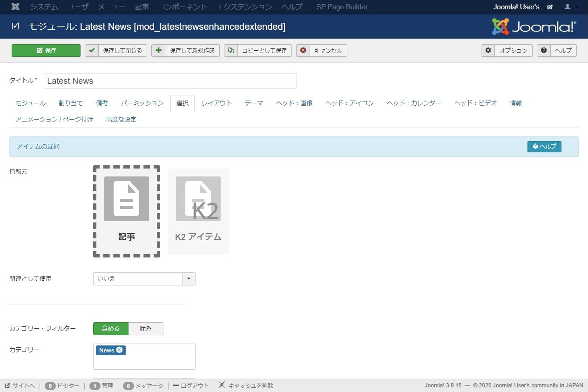
Task: Click the blue ヘルプ button in アイテムの選択 bar
Action: pos(544,147)
